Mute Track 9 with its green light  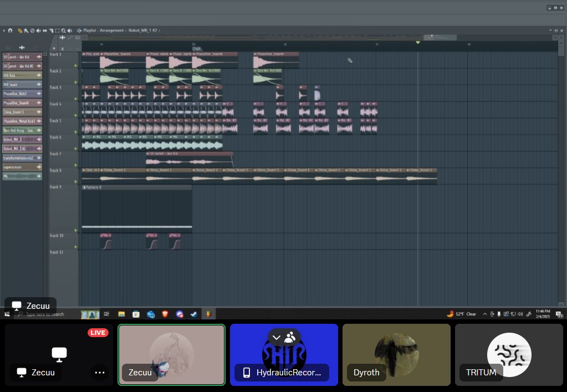pos(75,230)
